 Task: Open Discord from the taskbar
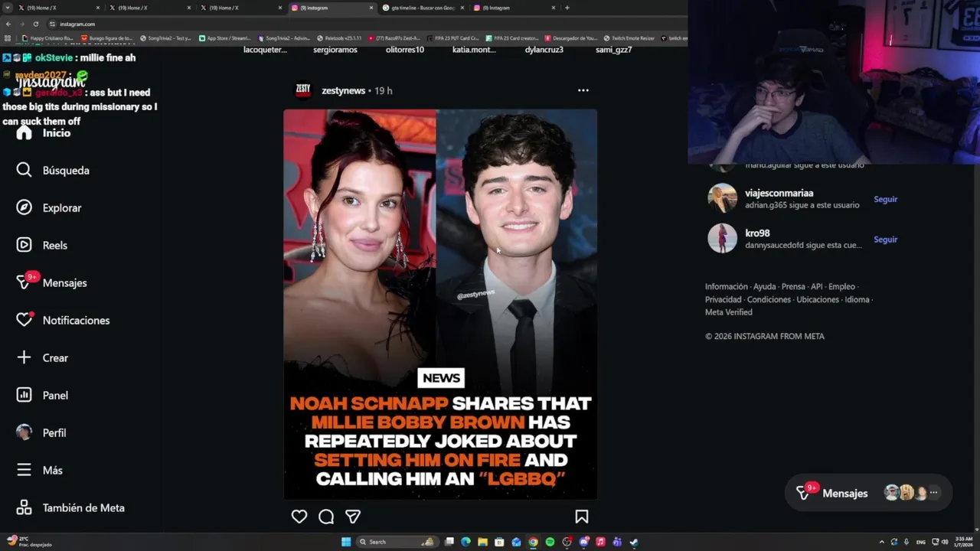click(x=583, y=542)
